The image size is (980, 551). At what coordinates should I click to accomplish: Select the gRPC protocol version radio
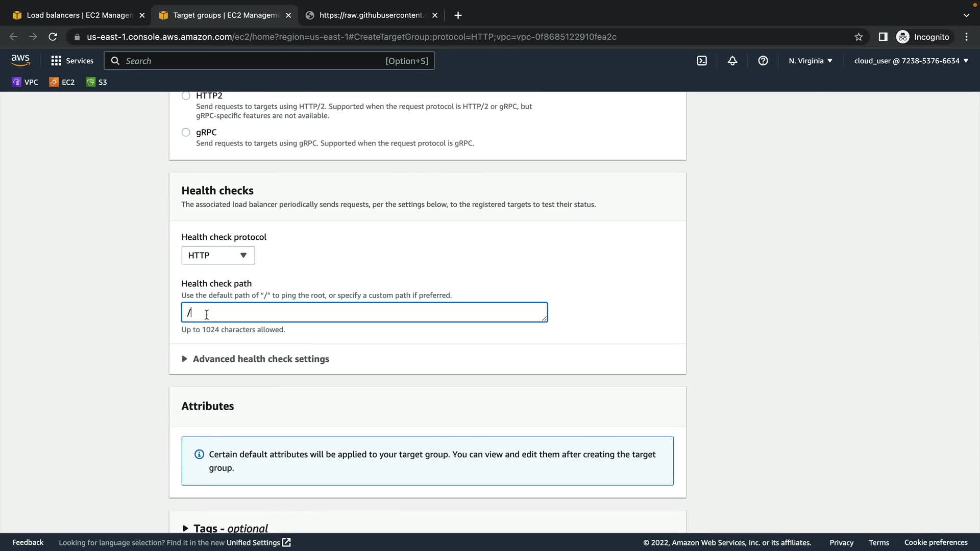(x=186, y=132)
